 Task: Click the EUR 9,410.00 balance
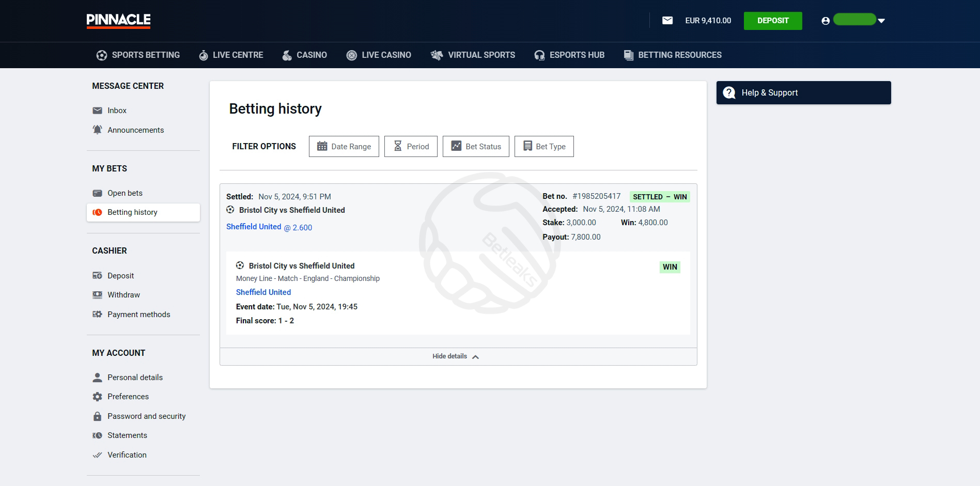708,21
